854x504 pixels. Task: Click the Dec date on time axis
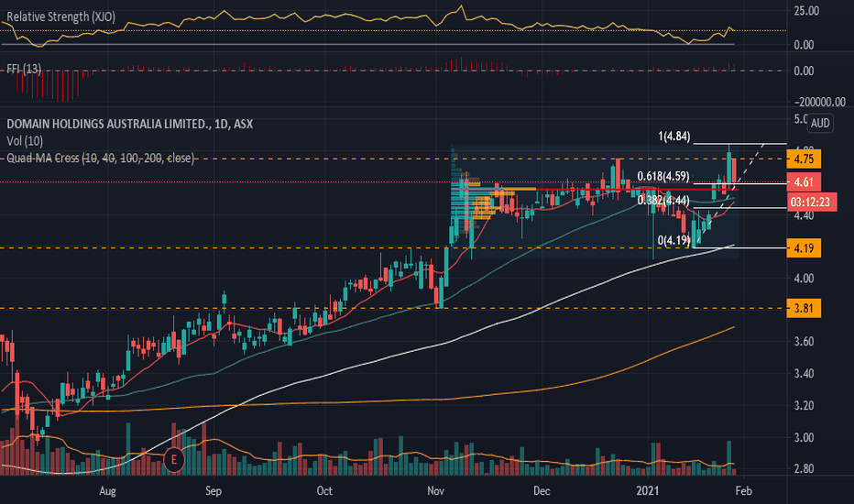point(542,491)
